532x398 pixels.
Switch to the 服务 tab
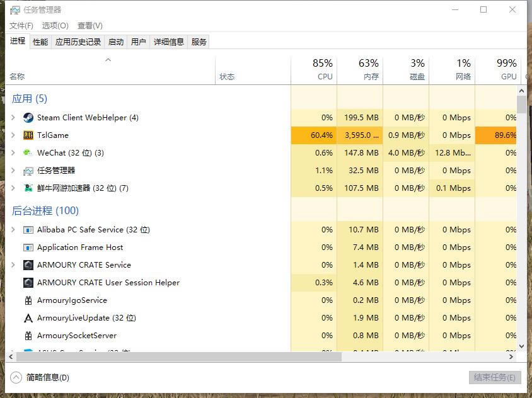(x=199, y=42)
